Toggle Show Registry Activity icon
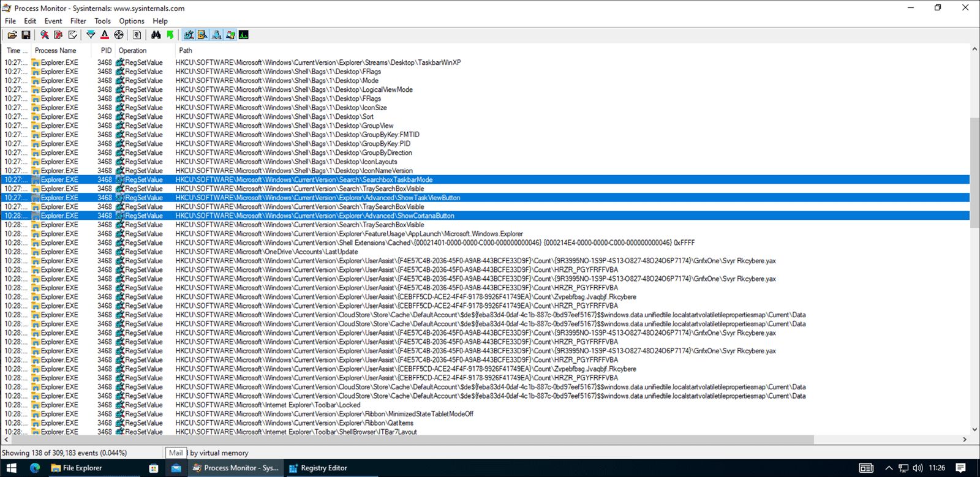Viewport: 980px width, 477px height. click(x=189, y=35)
